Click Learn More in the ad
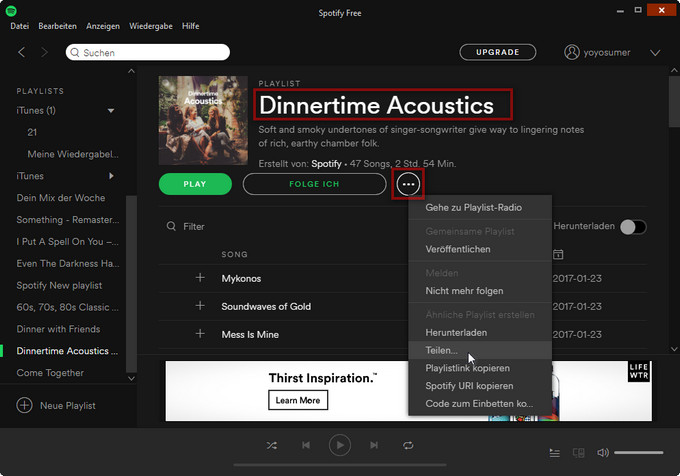The height and width of the screenshot is (476, 680). (298, 400)
